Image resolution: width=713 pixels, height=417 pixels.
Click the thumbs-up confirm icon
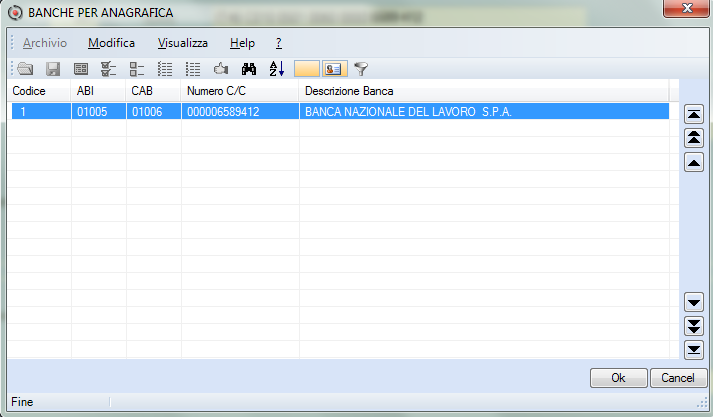pos(221,69)
